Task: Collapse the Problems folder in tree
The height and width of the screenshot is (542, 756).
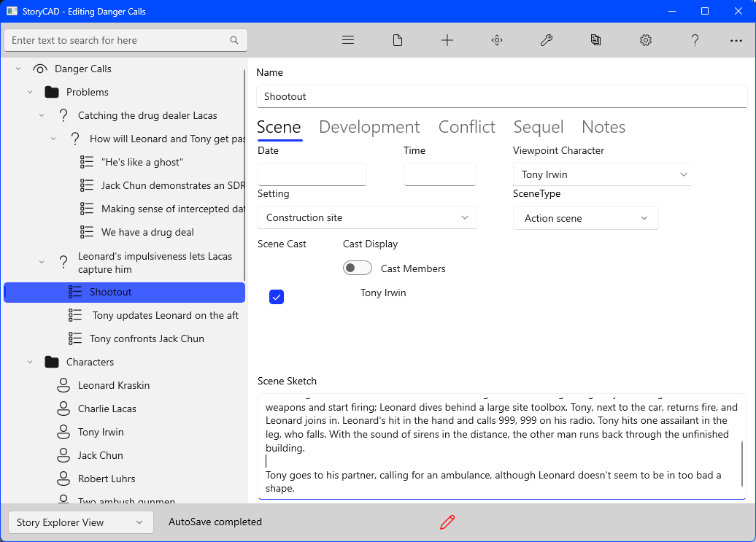Action: (30, 92)
